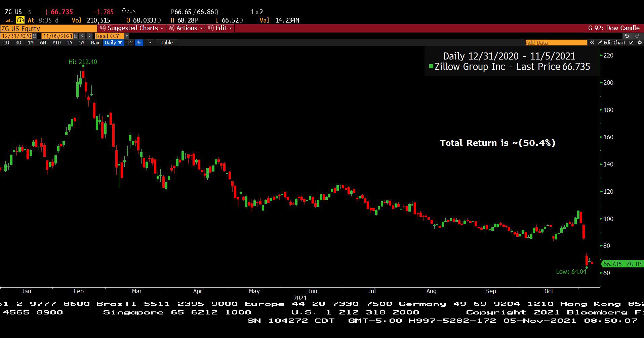Select the candlestick chart type icon
The width and height of the screenshot is (644, 338).
pyautogui.click(x=139, y=43)
